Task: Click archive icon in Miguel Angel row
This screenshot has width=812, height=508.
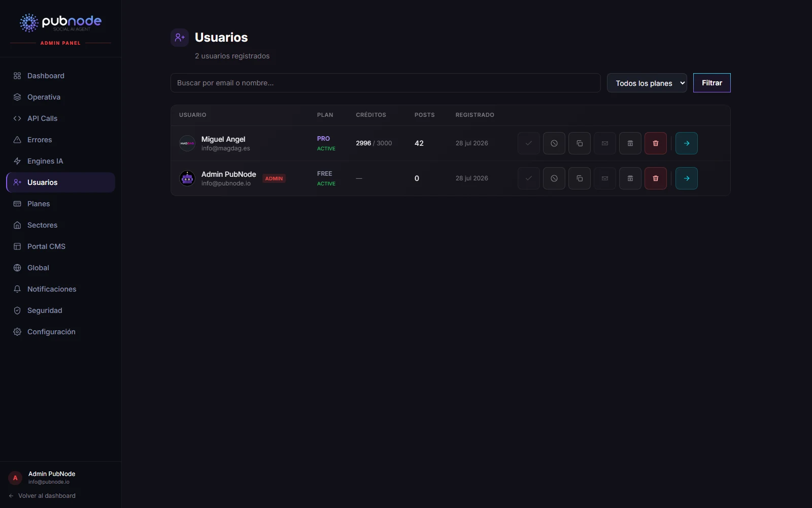Action: point(630,143)
